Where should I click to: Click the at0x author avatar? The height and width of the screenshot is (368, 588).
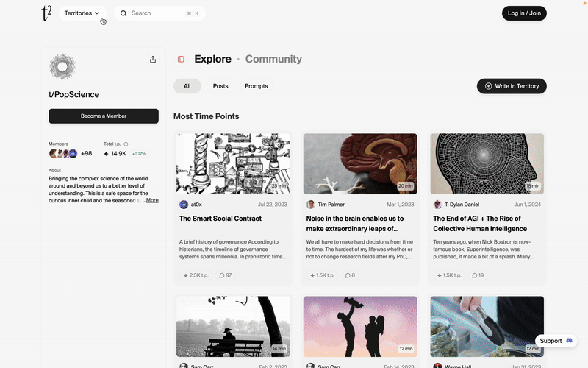pyautogui.click(x=184, y=205)
